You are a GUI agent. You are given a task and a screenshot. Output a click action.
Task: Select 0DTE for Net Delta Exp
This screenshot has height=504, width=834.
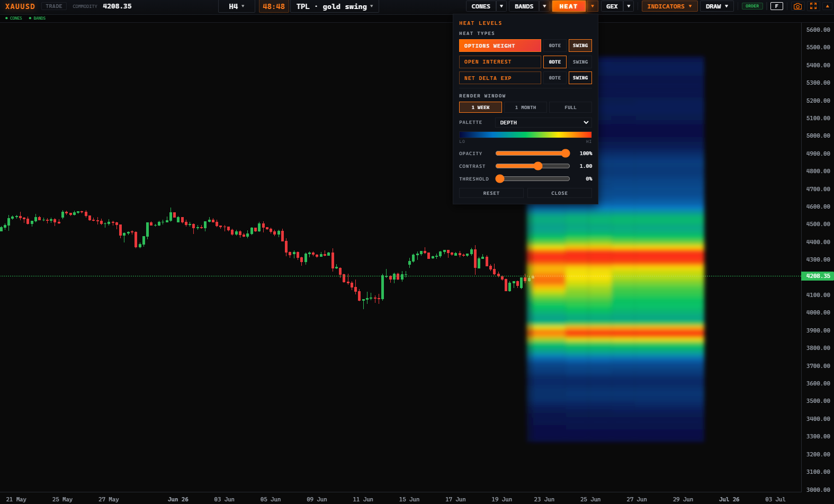click(x=555, y=78)
